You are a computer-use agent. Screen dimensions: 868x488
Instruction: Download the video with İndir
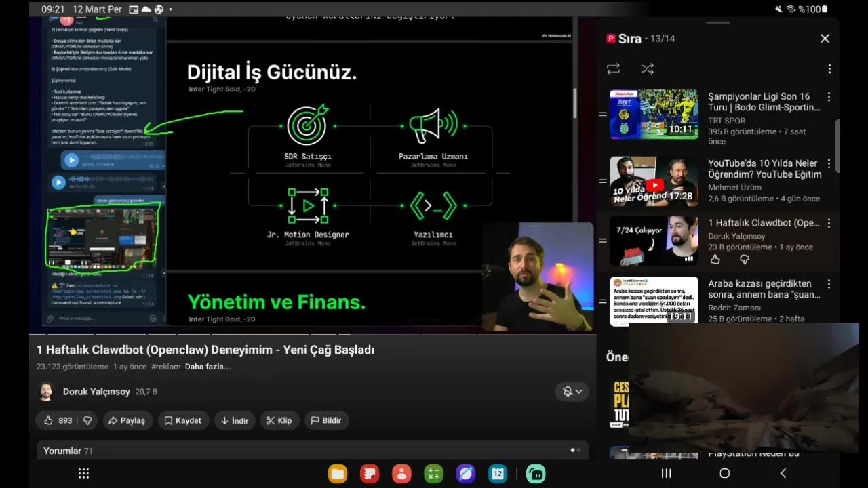[235, 420]
